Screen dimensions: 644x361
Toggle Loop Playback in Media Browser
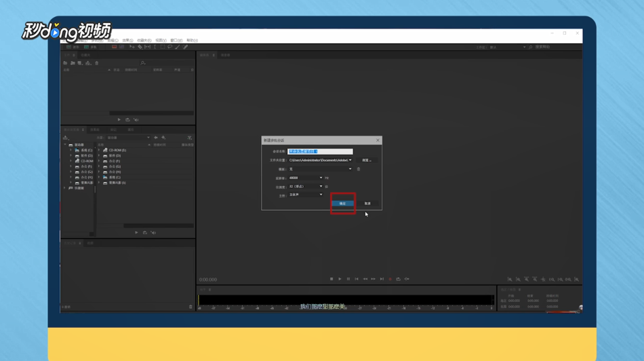(144, 233)
